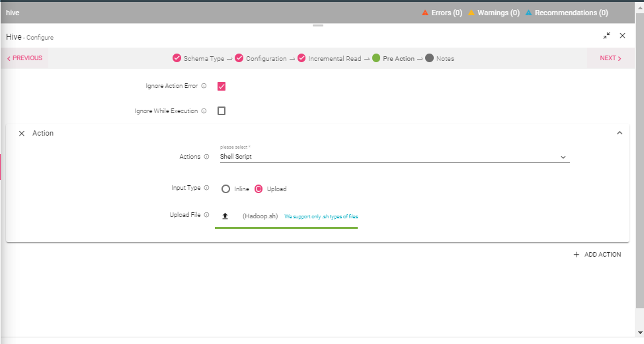Click the upload file arrow icon

tap(225, 216)
